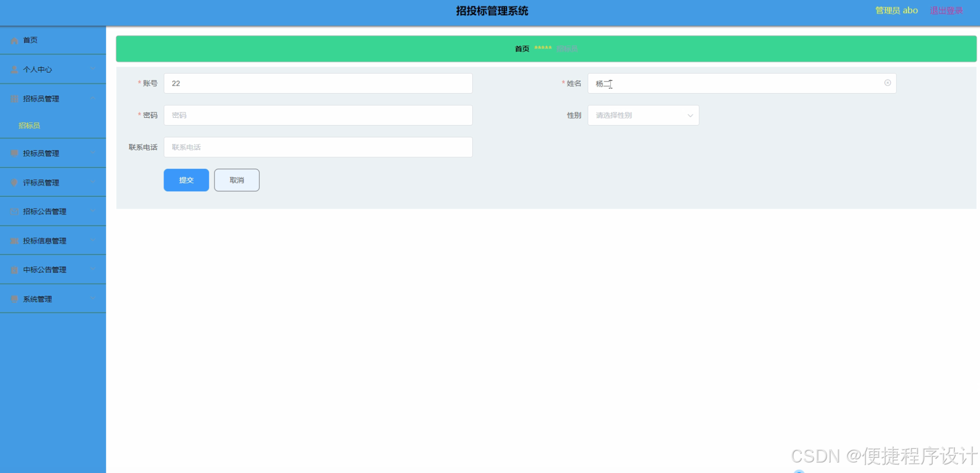Open the 招标公告管理 sidebar menu

[53, 212]
